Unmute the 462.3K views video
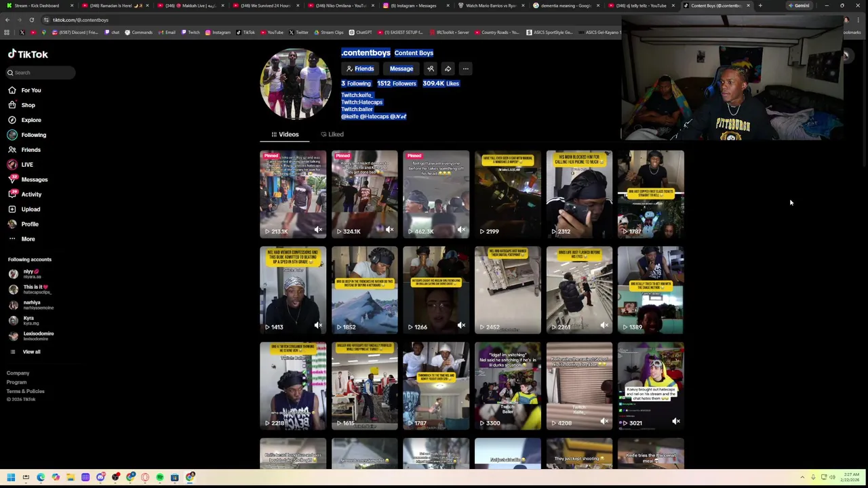Screen dimensions: 868x488 (x=461, y=230)
